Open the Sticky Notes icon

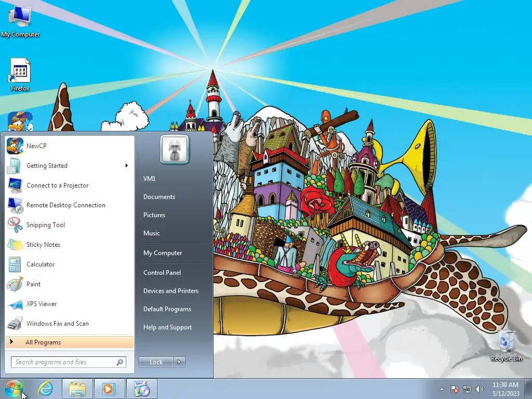click(15, 244)
